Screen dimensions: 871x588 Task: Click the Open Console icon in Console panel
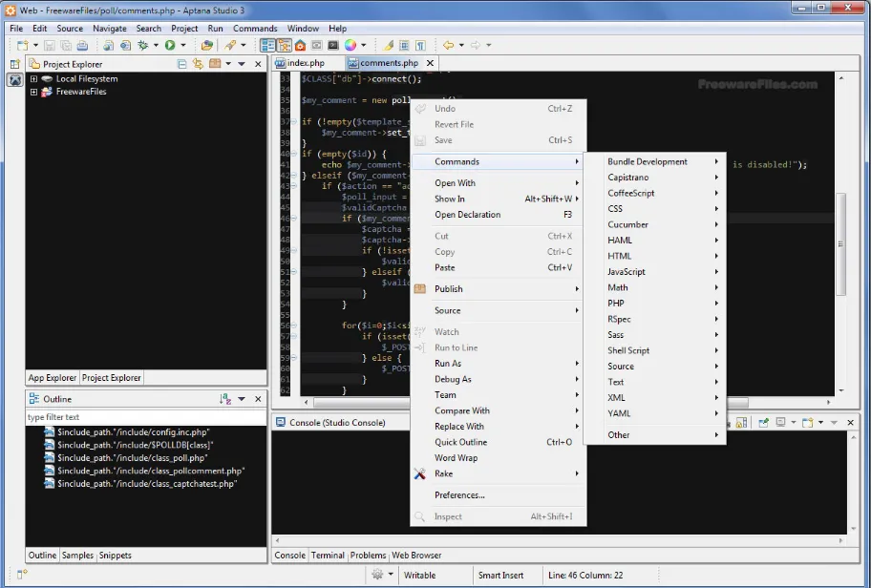(808, 423)
